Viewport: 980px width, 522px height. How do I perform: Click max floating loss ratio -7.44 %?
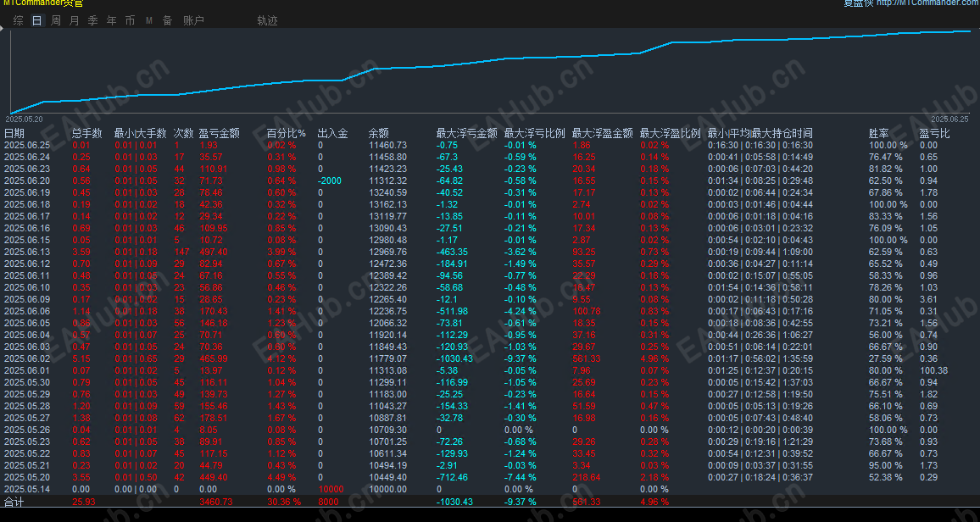point(520,477)
